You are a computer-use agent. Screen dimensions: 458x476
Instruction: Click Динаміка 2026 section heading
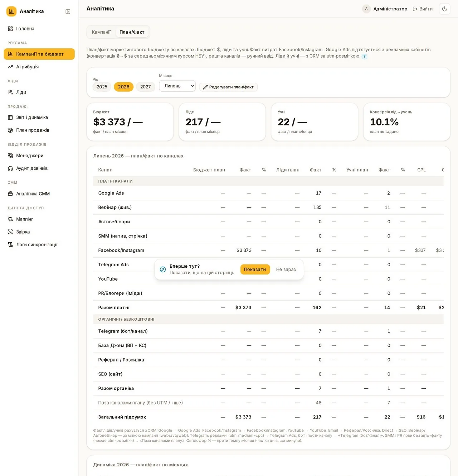(x=141, y=465)
